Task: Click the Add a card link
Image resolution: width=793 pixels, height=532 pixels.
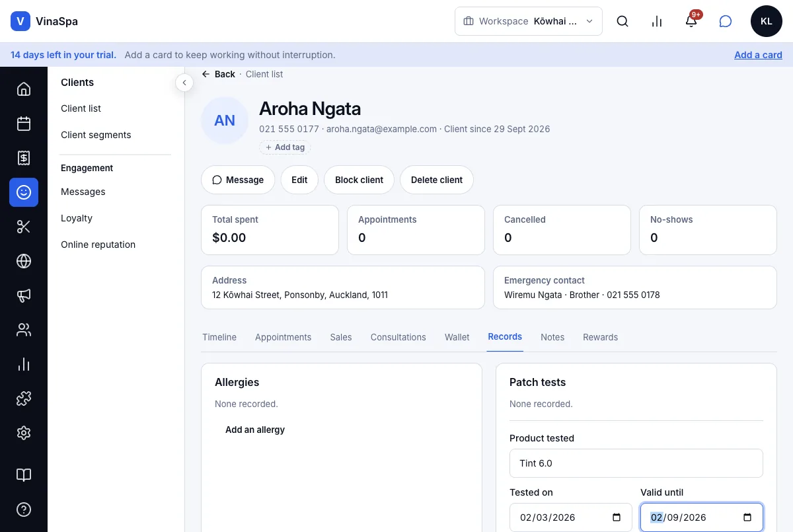Action: click(758, 55)
